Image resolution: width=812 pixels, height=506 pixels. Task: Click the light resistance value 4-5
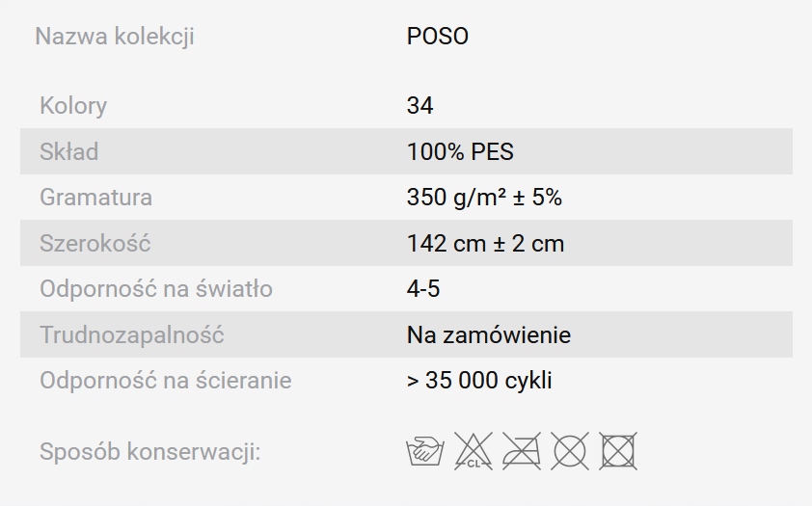[x=423, y=289]
